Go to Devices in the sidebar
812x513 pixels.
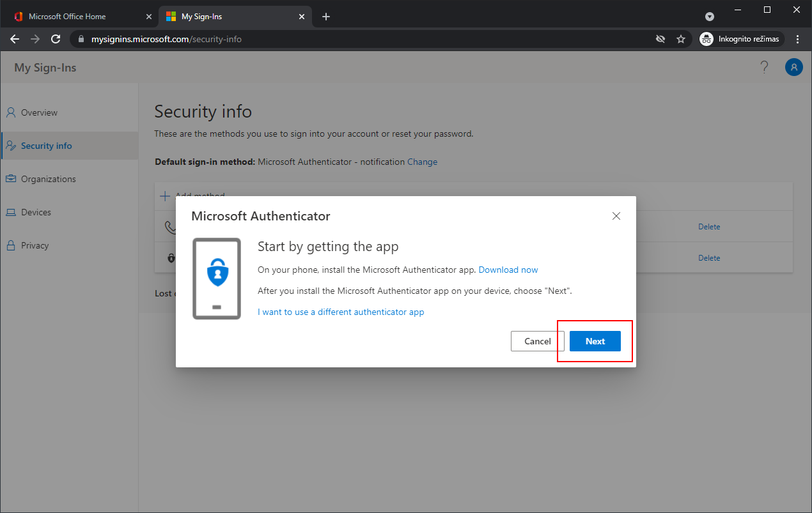pyautogui.click(x=36, y=212)
